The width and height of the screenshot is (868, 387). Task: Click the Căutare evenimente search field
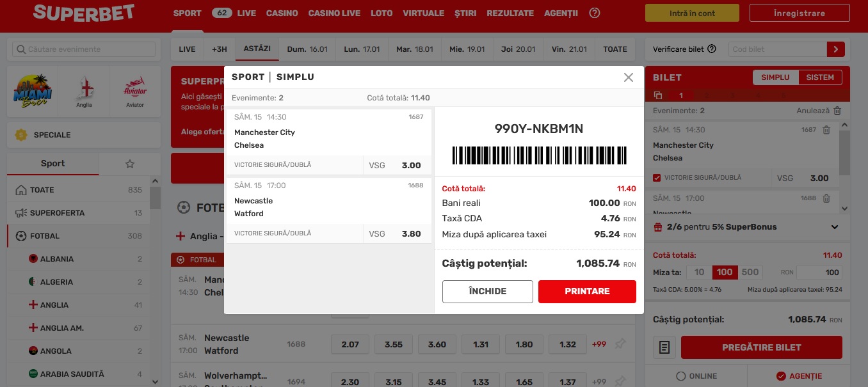(x=84, y=49)
